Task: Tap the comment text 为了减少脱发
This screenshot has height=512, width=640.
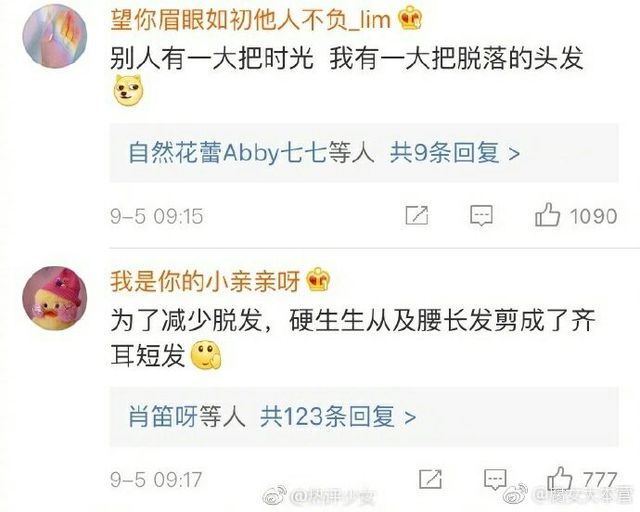Action: tap(186, 321)
